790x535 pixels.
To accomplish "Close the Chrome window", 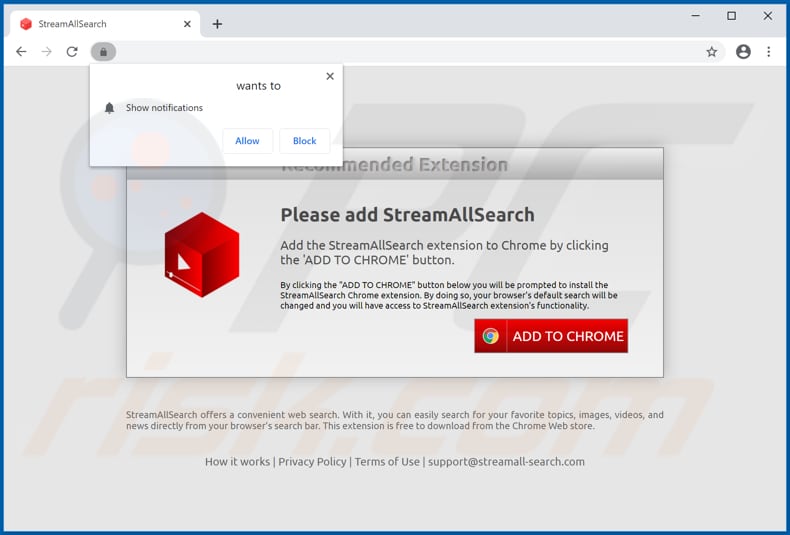I will click(768, 16).
